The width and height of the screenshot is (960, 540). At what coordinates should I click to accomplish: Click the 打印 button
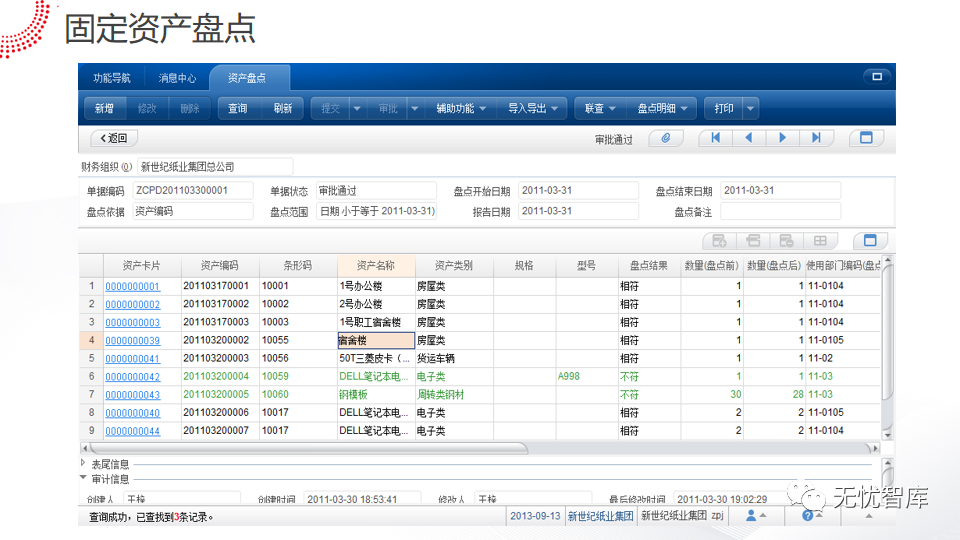click(x=724, y=108)
